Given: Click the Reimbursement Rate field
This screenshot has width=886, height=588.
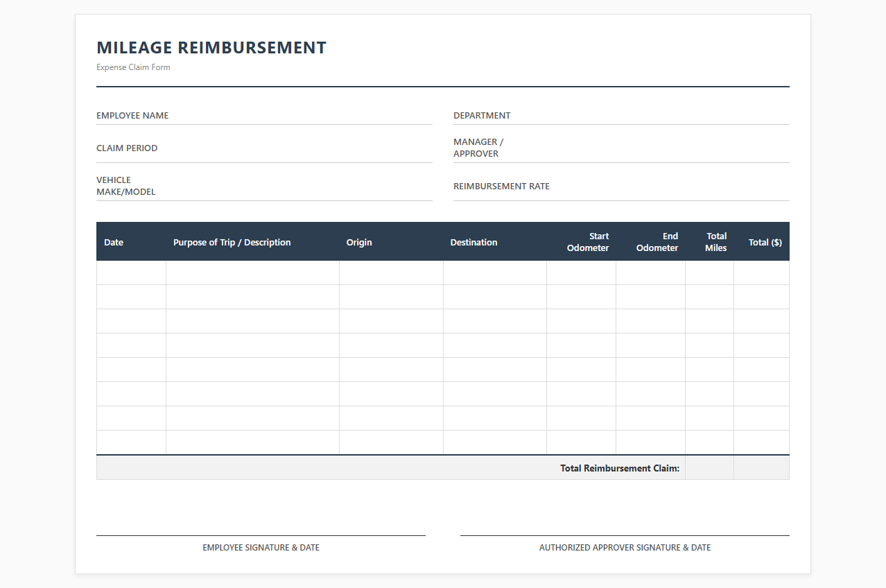Looking at the screenshot, I should tap(621, 187).
